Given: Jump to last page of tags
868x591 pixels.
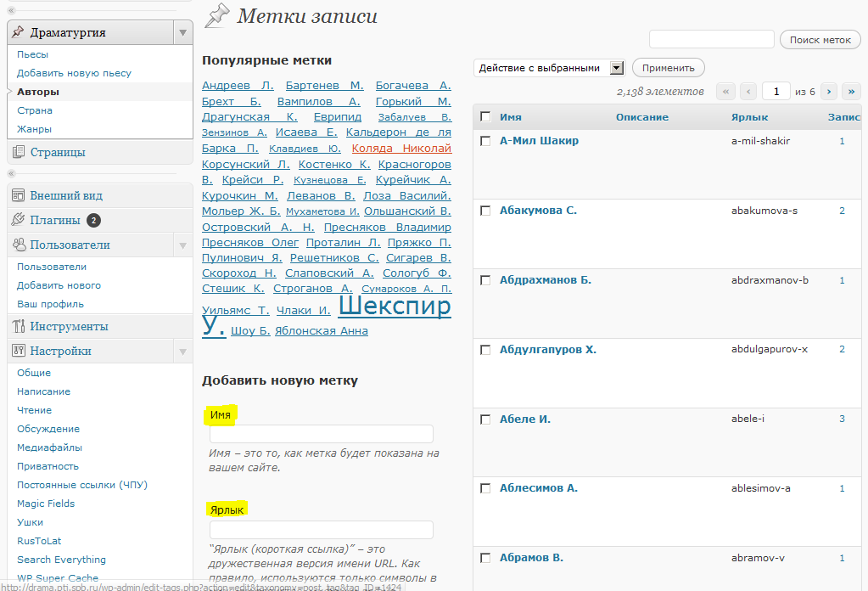Looking at the screenshot, I should pyautogui.click(x=851, y=92).
